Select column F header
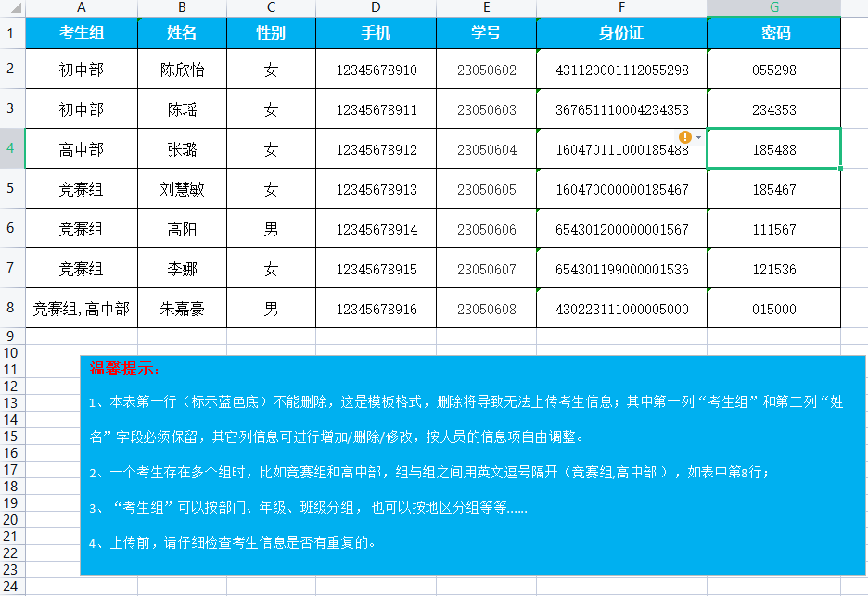Viewport: 868px width, 596px height. click(x=621, y=7)
